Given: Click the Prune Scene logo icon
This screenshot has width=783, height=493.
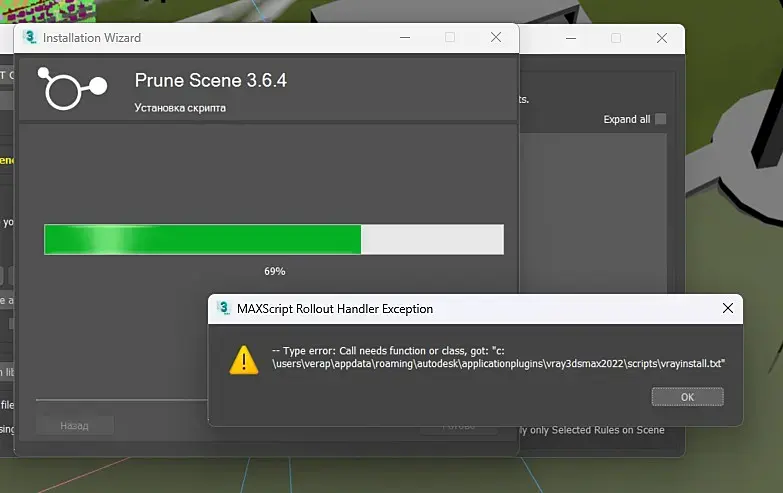Looking at the screenshot, I should tap(72, 88).
